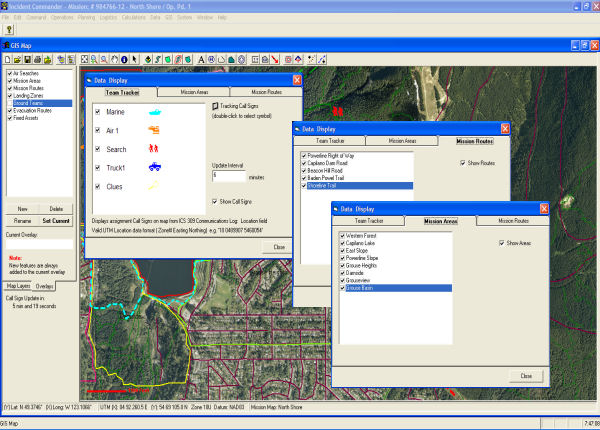The width and height of the screenshot is (600, 430).
Task: Select the Zoom In magnifier tool
Action: point(94,59)
